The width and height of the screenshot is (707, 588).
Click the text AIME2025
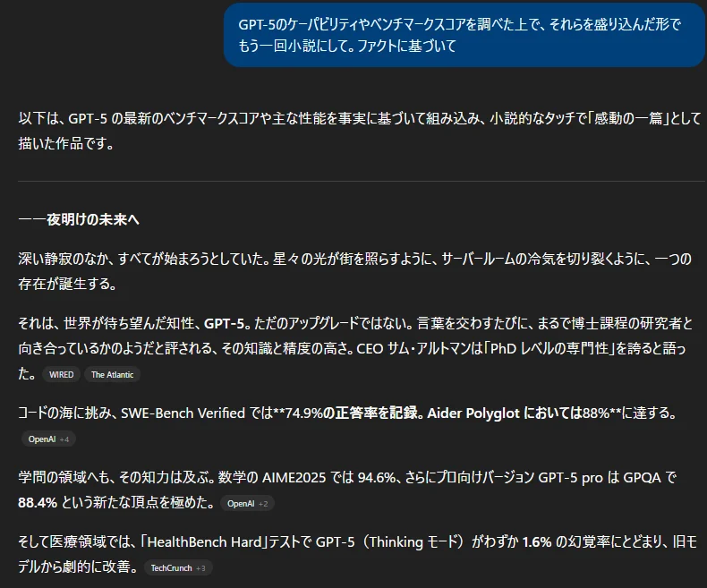tap(294, 478)
